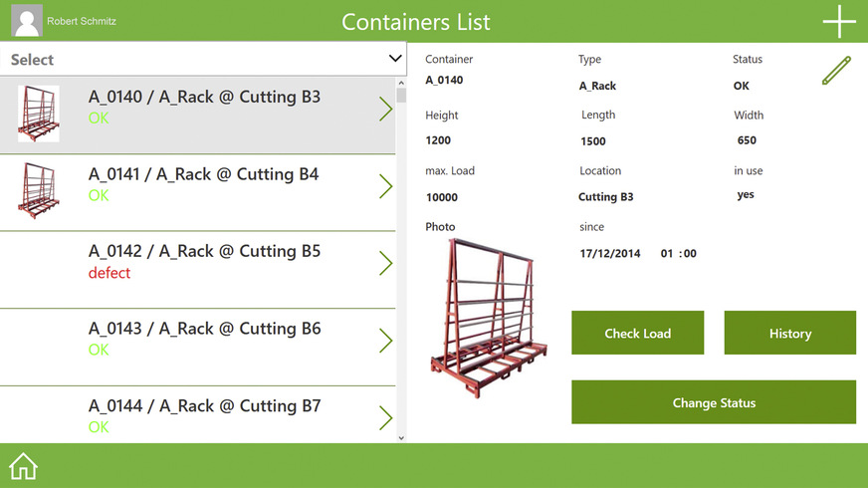Click the Change Status button

[714, 402]
